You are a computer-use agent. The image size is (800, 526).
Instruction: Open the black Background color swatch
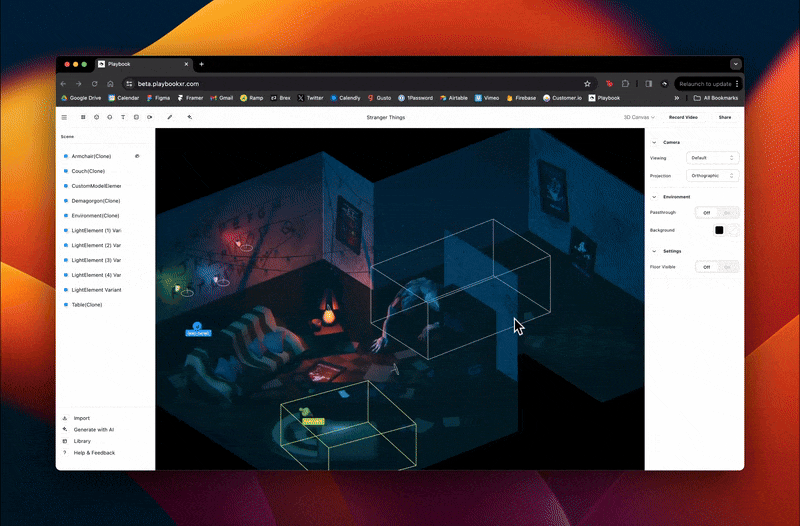pyautogui.click(x=719, y=230)
